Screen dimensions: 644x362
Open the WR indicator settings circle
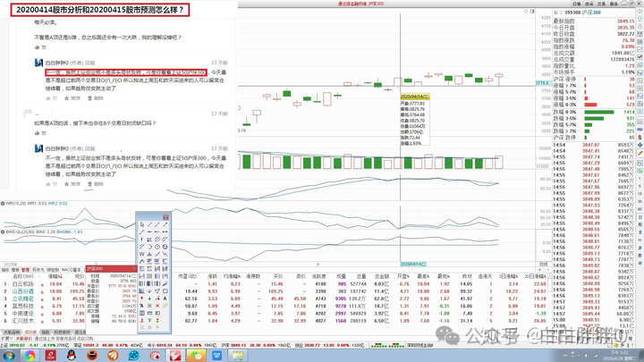[x=3, y=203]
